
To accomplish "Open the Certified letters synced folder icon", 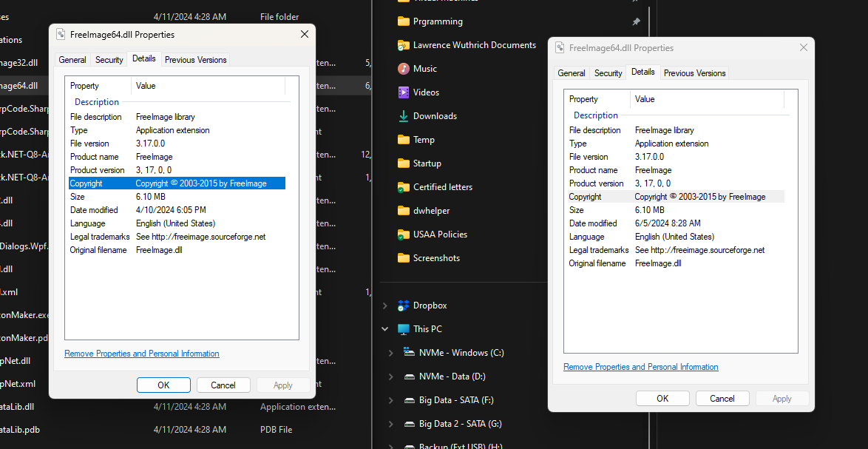I will pos(403,187).
